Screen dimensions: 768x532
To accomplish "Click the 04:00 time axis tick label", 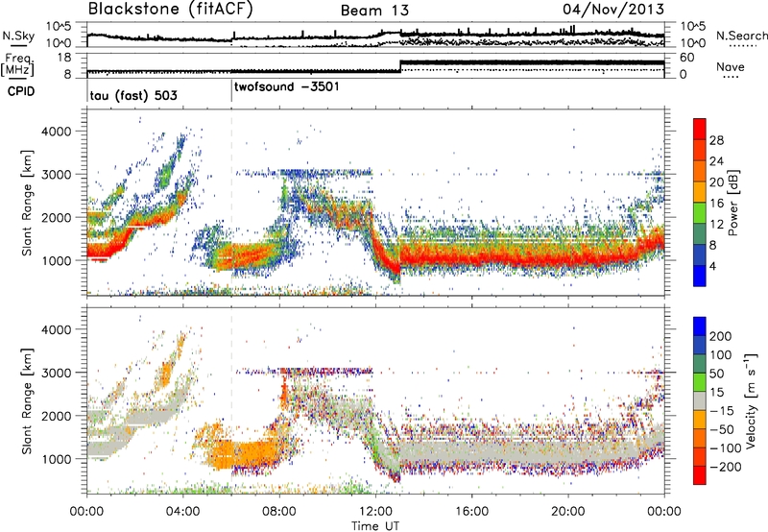I will 182,512.
